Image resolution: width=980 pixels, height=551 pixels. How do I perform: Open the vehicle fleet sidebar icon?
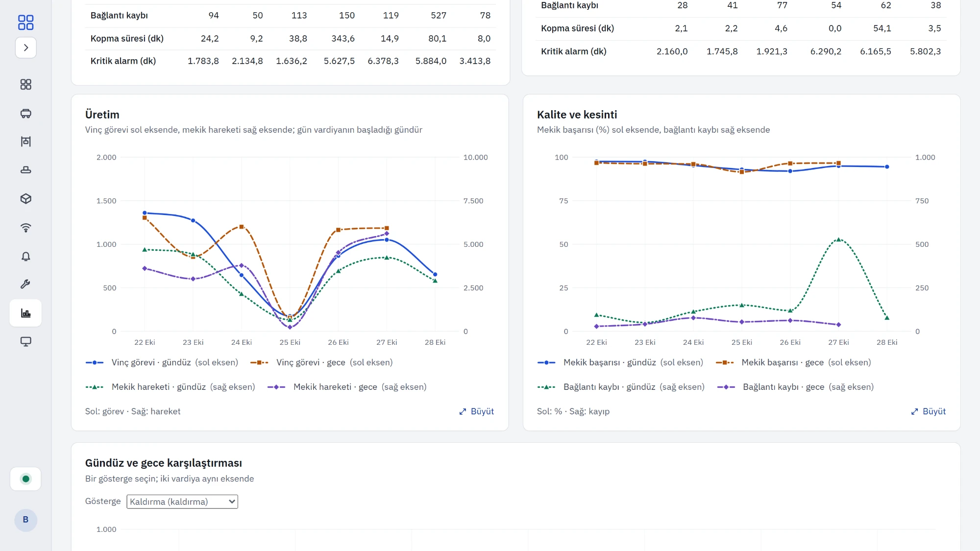coord(25,114)
